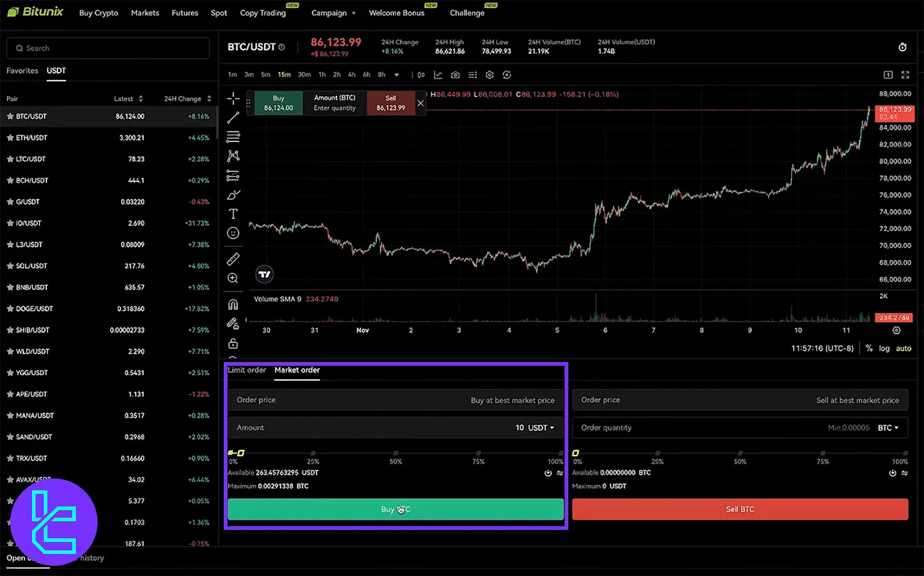Screen dimensions: 924x576
Task: Click the timer icon beside 24H volume
Action: (902, 47)
